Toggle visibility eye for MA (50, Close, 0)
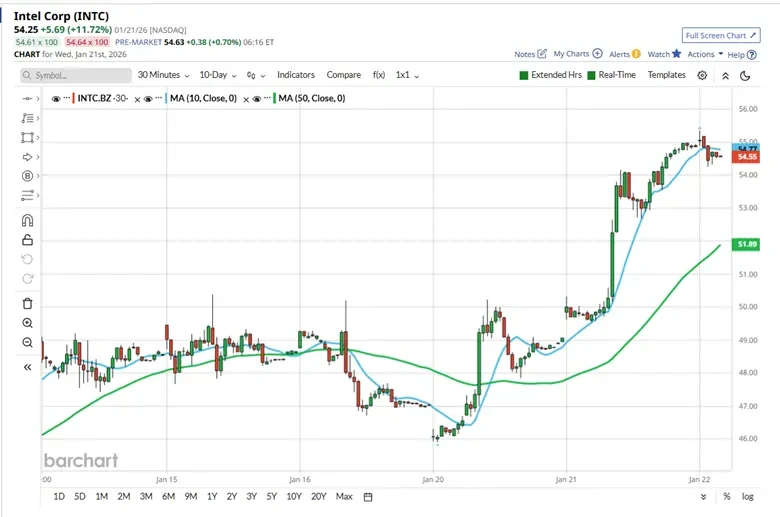 click(x=257, y=99)
